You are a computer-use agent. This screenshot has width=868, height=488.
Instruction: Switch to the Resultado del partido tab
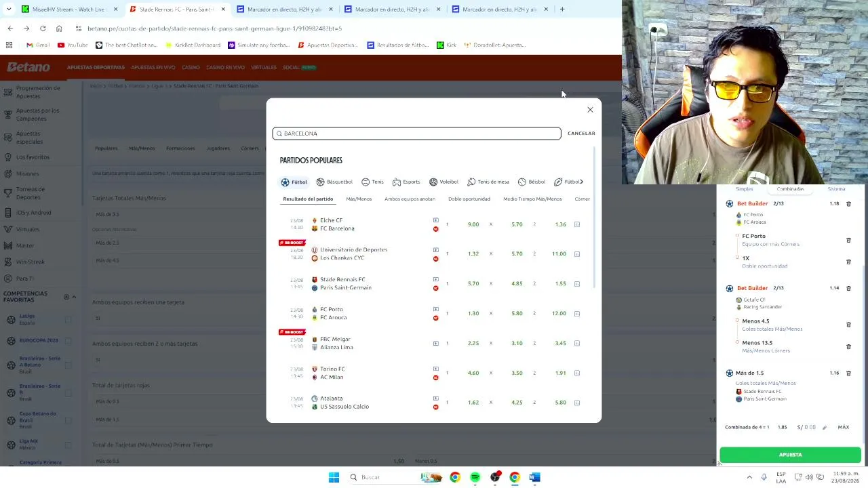(x=308, y=199)
